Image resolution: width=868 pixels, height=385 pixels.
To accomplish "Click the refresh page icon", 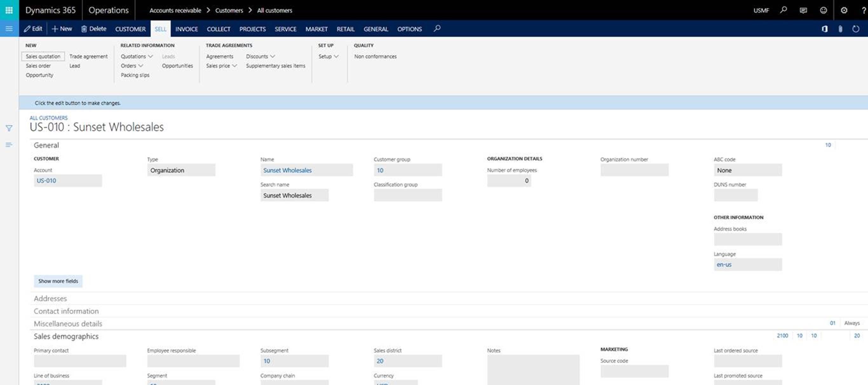I will click(x=856, y=29).
